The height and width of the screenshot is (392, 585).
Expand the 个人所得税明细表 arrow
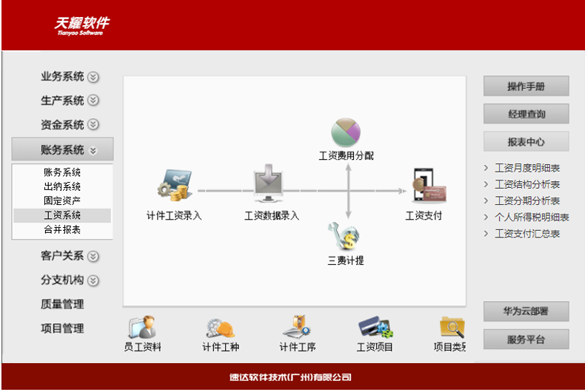[x=486, y=217]
